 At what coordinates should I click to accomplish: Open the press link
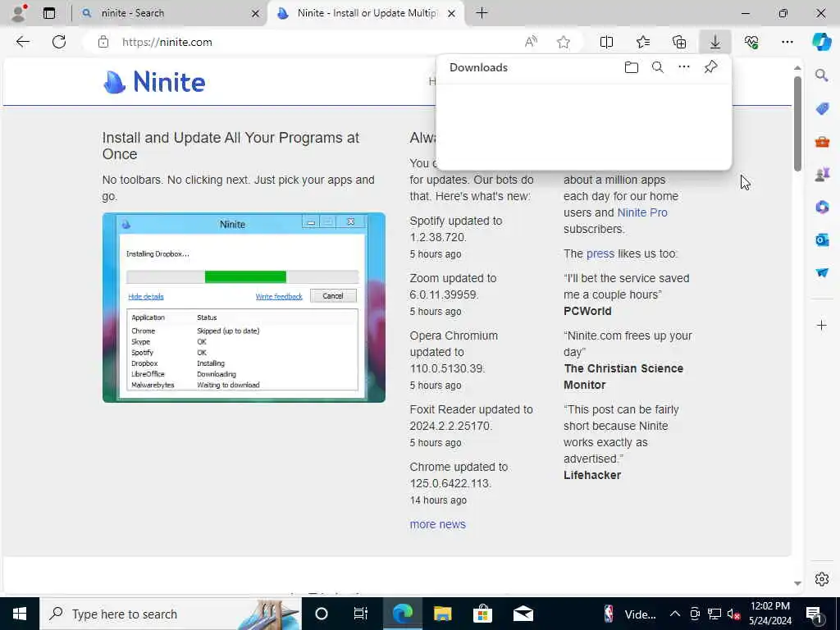(x=600, y=253)
